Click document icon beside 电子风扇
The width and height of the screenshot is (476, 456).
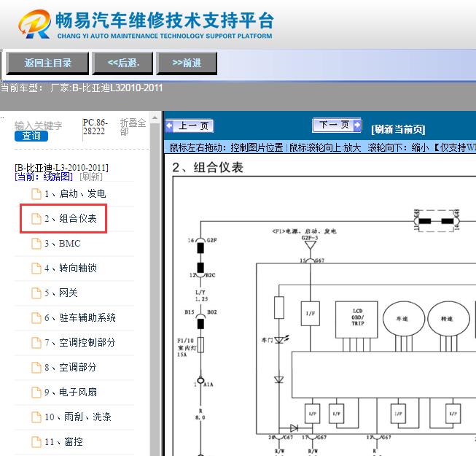pos(36,393)
